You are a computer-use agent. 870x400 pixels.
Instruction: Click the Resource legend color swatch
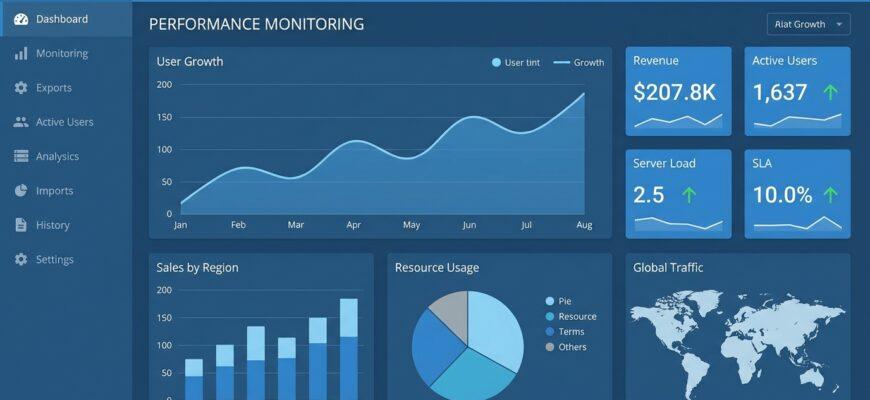[x=549, y=317]
